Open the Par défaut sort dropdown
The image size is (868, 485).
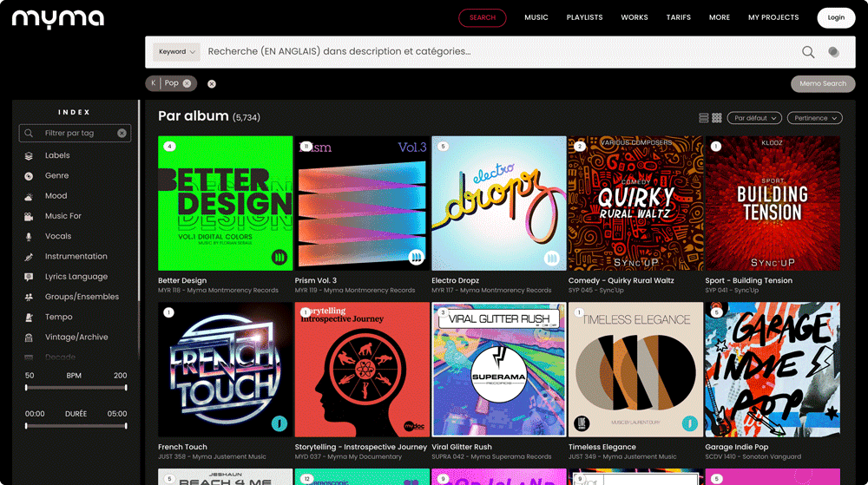point(754,118)
